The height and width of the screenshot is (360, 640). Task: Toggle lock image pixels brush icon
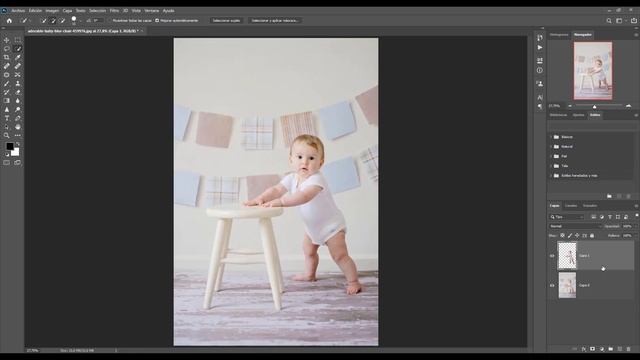570,236
